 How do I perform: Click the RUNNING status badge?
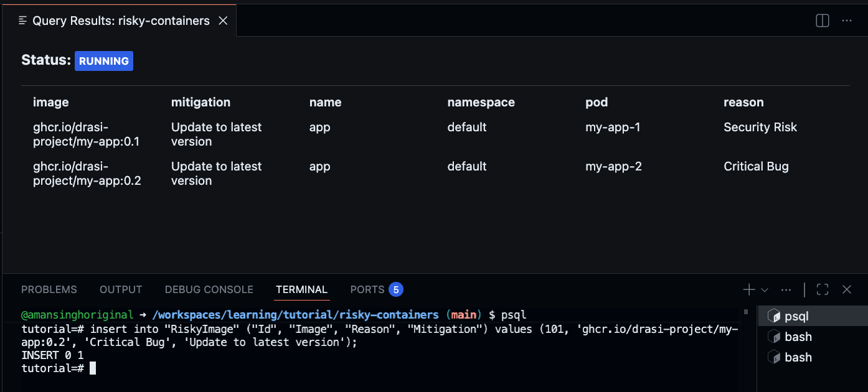point(104,61)
